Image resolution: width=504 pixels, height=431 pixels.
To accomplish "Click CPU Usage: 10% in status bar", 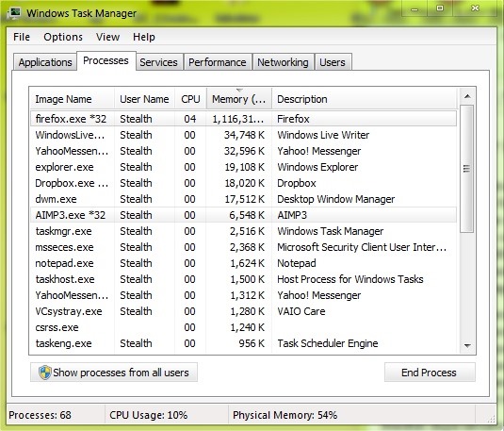I will [148, 415].
